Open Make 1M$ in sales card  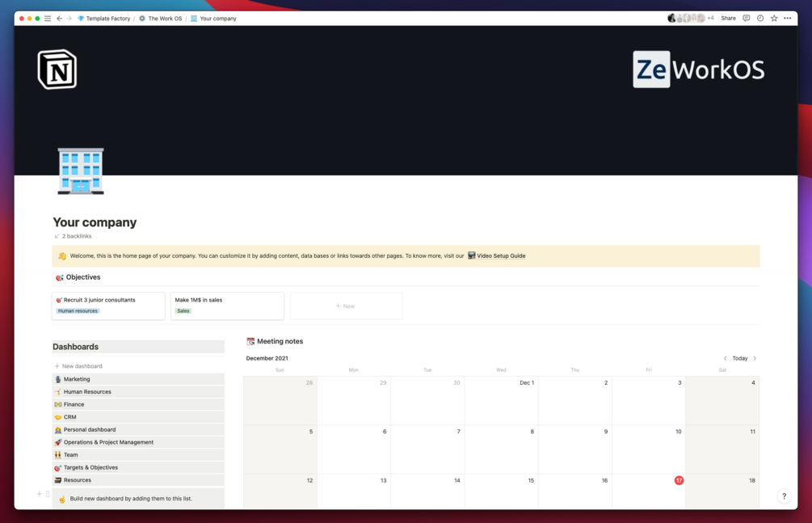tap(227, 306)
